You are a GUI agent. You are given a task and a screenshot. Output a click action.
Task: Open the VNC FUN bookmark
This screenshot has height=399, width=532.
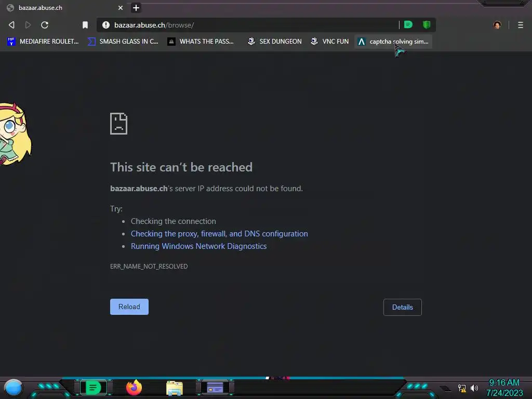click(x=329, y=42)
